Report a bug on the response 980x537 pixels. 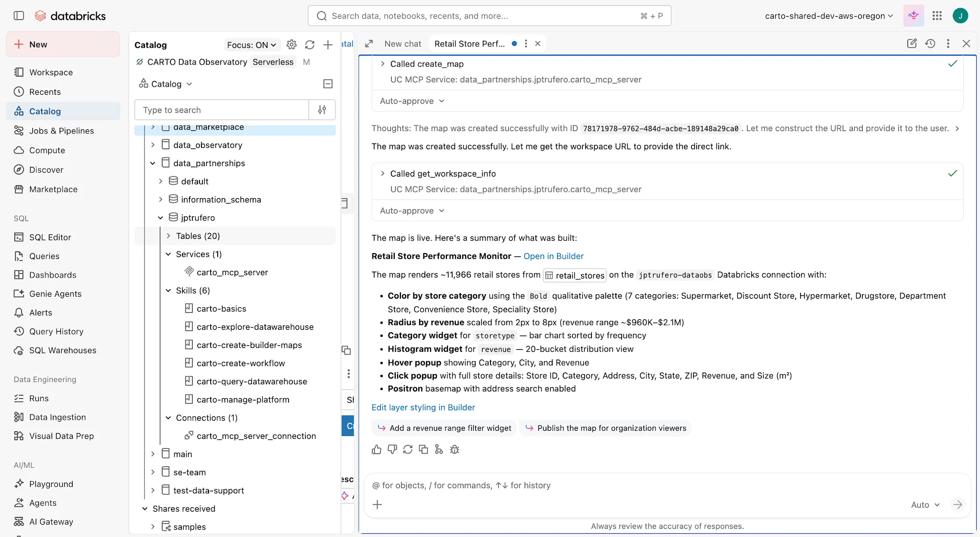pos(455,449)
